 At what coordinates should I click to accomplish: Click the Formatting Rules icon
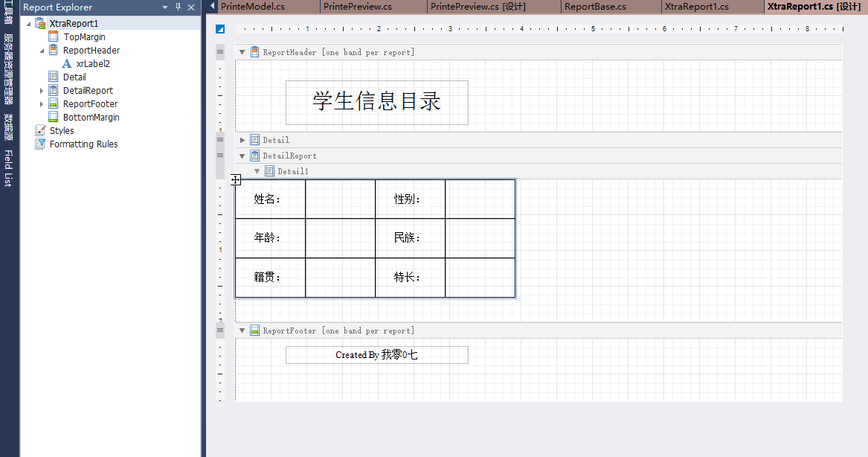tap(40, 144)
